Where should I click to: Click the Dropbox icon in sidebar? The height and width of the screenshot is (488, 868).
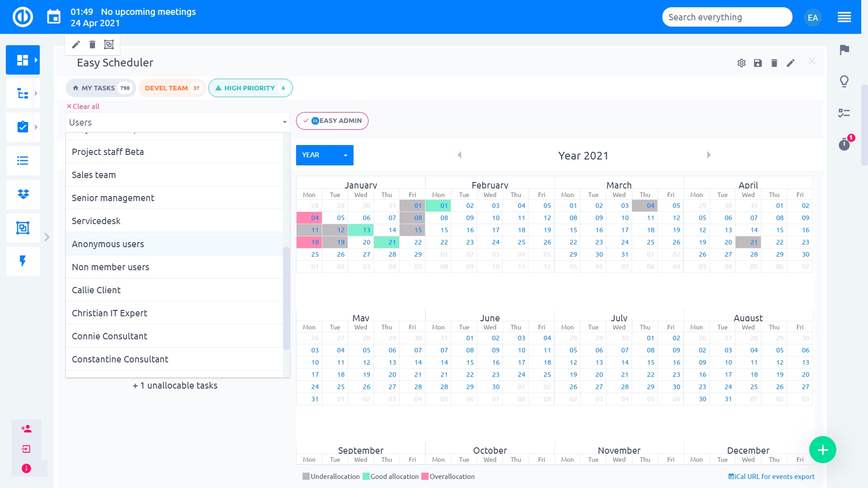click(23, 194)
